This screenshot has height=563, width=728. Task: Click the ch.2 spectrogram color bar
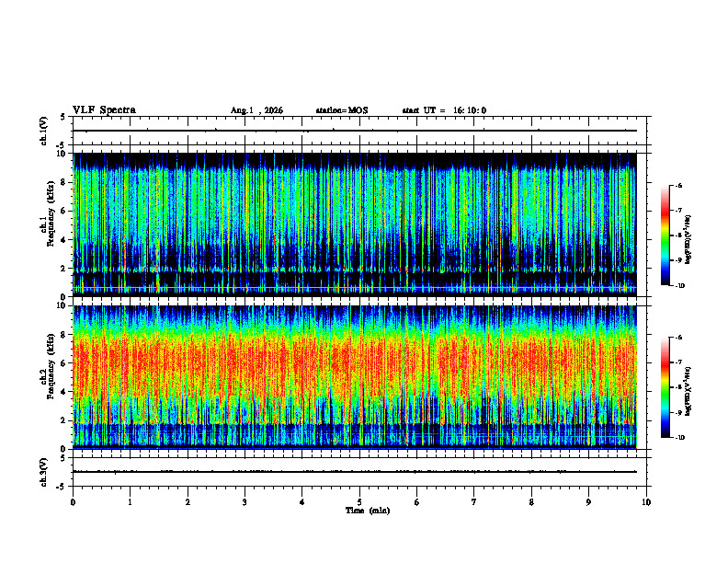(665, 387)
